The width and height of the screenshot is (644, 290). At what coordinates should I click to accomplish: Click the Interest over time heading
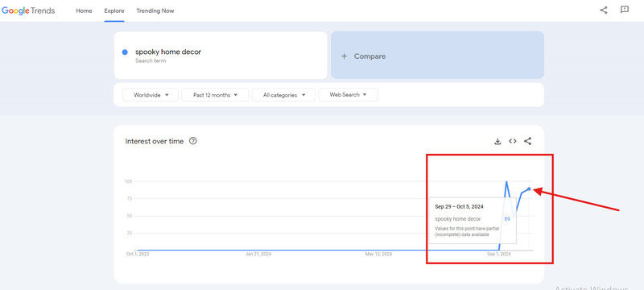click(x=155, y=141)
